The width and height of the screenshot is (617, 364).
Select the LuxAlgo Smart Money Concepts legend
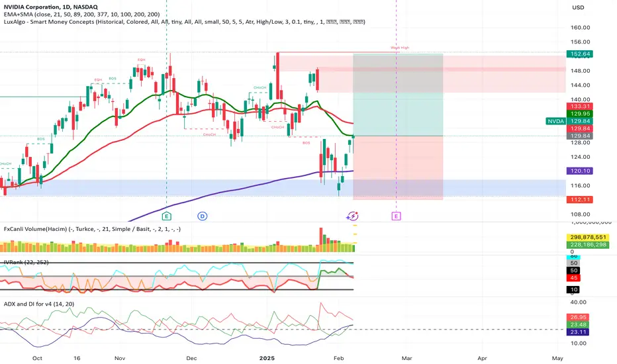185,22
